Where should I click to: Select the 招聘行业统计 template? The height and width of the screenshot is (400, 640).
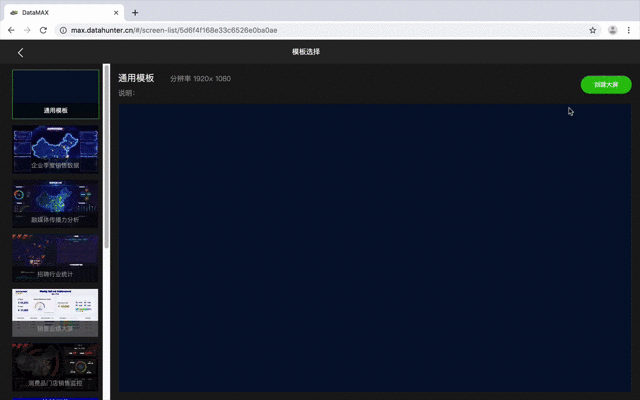coord(55,258)
